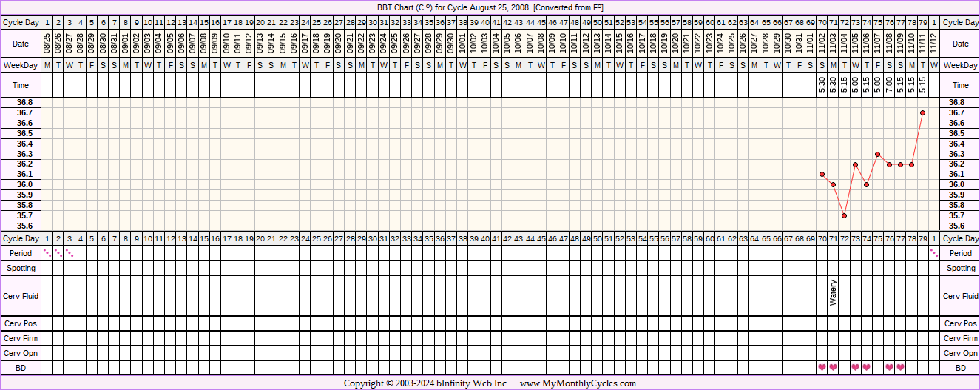Click the BBT Chart title text
Viewport: 980px width, 390px height.
point(490,7)
